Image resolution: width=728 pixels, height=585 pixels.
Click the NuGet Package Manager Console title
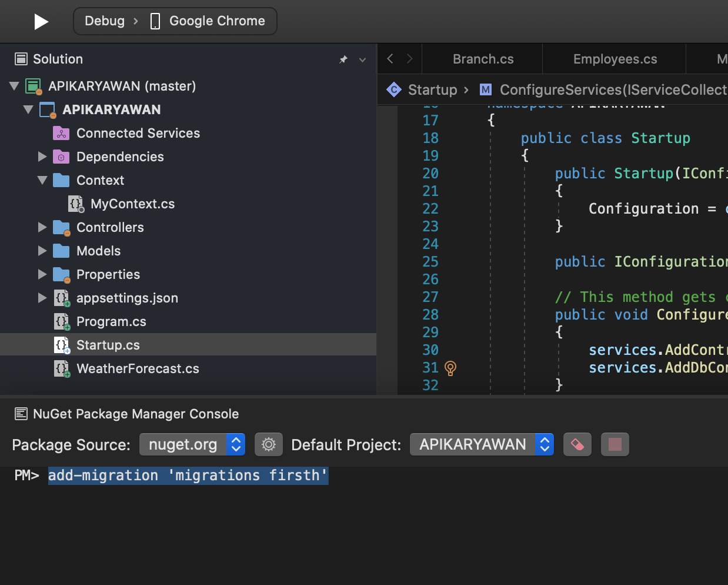pos(136,414)
